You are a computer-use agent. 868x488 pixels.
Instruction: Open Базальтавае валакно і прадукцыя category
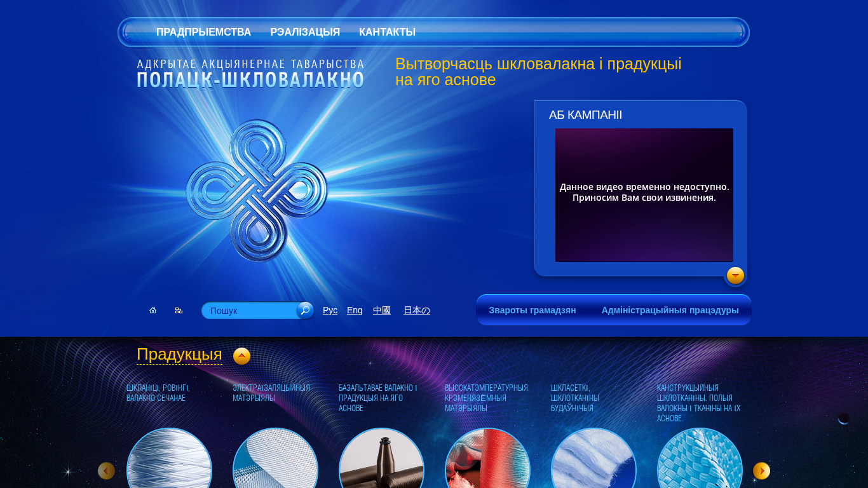coord(378,398)
